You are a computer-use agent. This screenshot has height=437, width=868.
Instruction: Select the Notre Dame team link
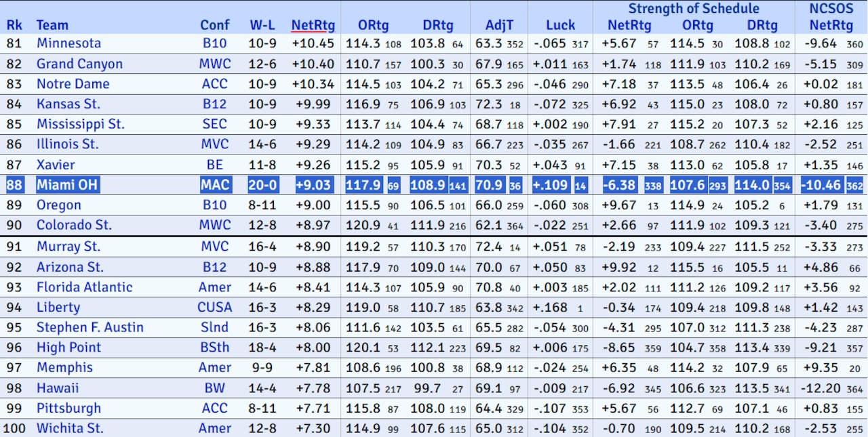click(73, 83)
